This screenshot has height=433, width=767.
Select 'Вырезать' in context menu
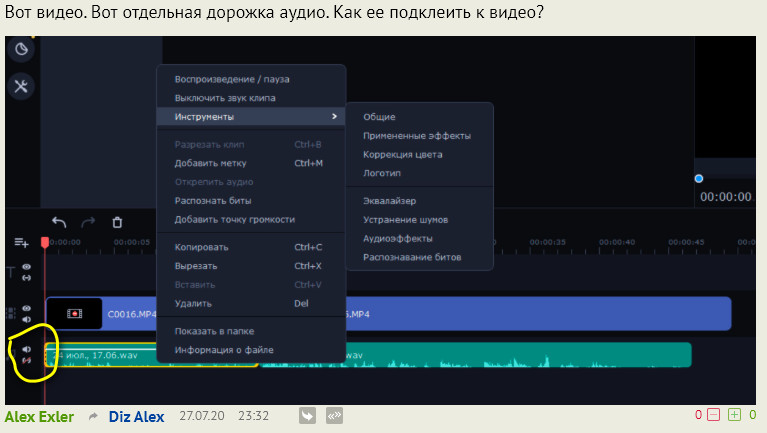(x=251, y=266)
